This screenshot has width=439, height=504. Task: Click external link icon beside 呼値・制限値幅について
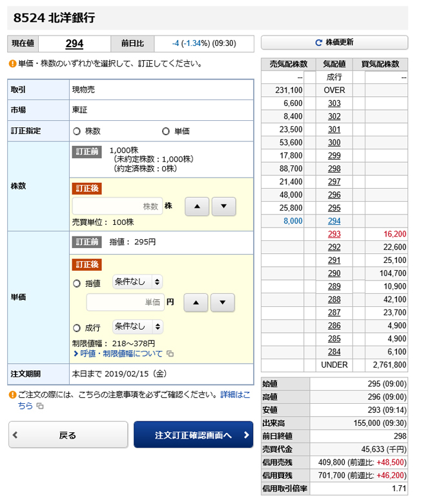170,354
